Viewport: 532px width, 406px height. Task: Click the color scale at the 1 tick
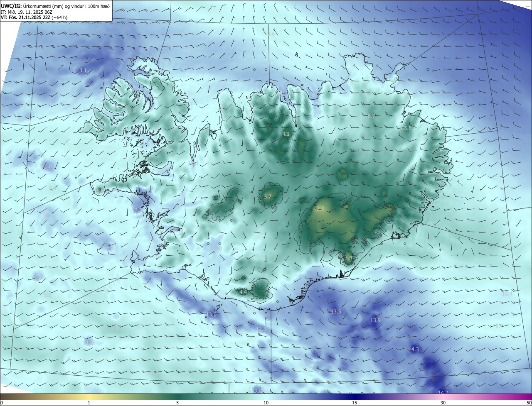pos(89,403)
